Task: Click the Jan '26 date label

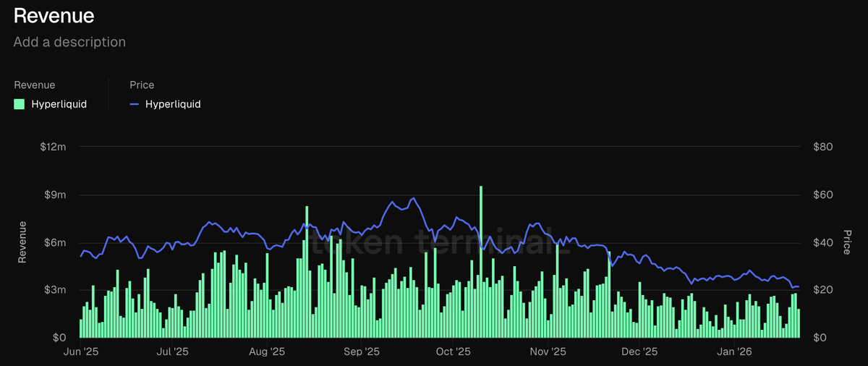Action: pos(735,352)
